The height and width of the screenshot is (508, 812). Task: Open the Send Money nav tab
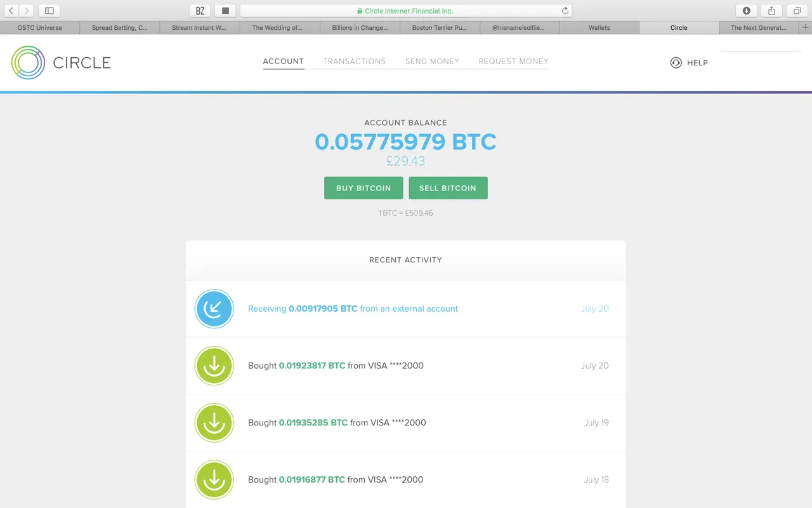(x=433, y=62)
